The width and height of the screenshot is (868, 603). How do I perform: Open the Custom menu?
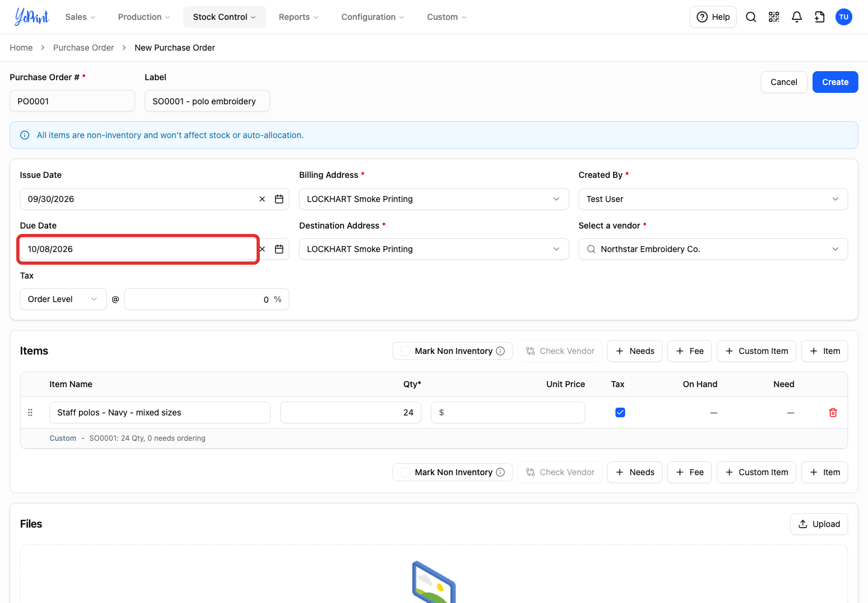(x=447, y=17)
